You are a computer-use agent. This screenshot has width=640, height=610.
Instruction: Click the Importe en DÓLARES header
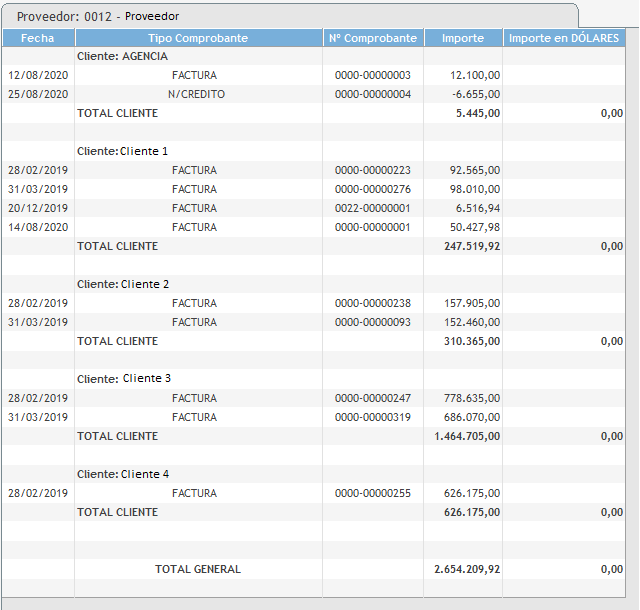click(564, 38)
